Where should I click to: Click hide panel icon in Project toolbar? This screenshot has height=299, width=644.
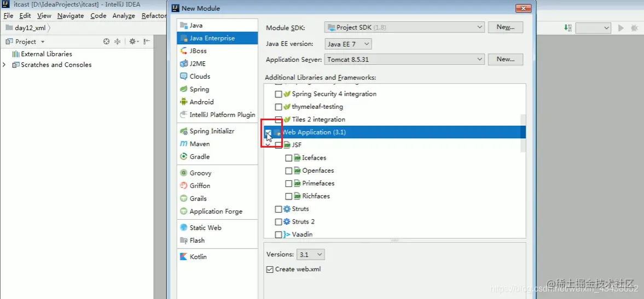(x=147, y=42)
